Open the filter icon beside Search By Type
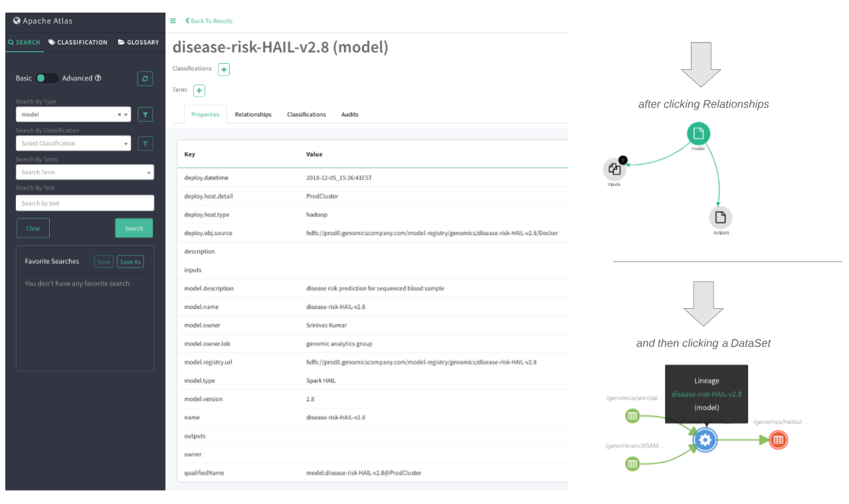 tap(145, 114)
